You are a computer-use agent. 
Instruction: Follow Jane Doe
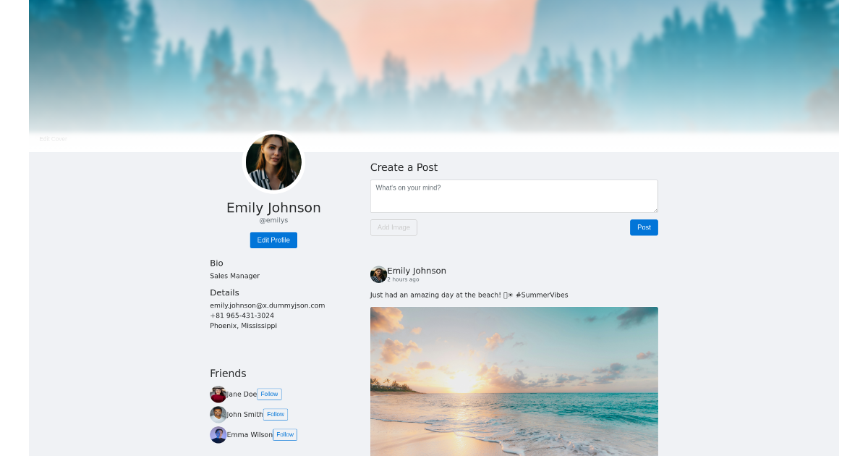click(x=269, y=394)
